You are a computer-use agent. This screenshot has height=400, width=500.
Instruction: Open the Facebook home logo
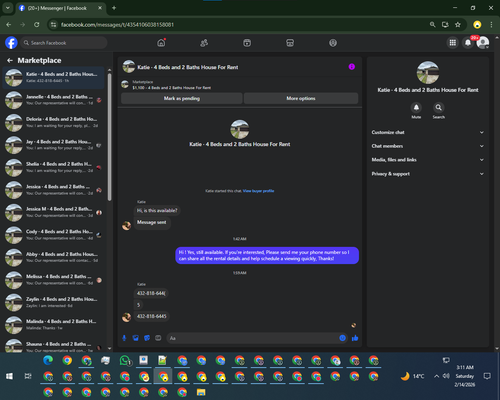tap(11, 43)
